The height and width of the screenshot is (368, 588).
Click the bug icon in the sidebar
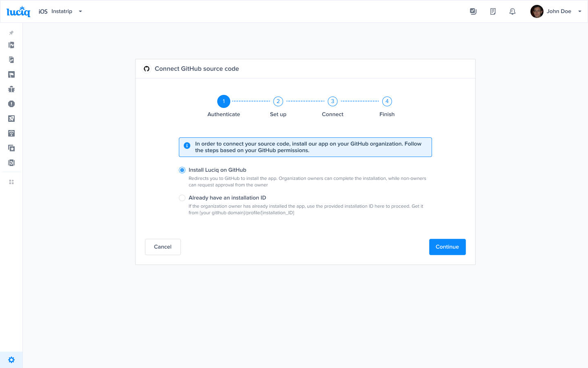pos(11,89)
